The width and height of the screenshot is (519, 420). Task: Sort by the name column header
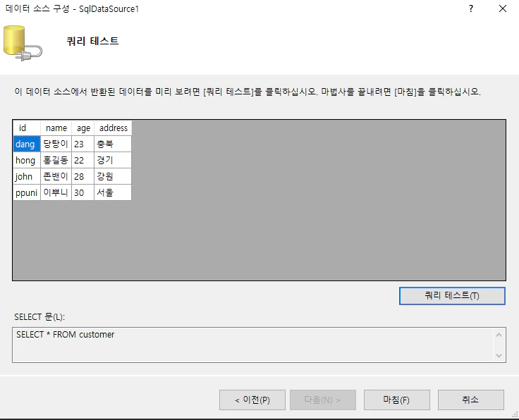pyautogui.click(x=56, y=128)
